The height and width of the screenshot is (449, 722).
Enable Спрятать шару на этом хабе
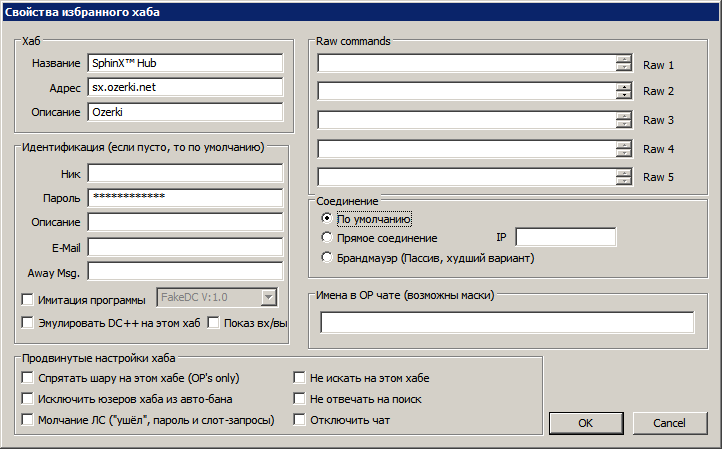coord(28,378)
